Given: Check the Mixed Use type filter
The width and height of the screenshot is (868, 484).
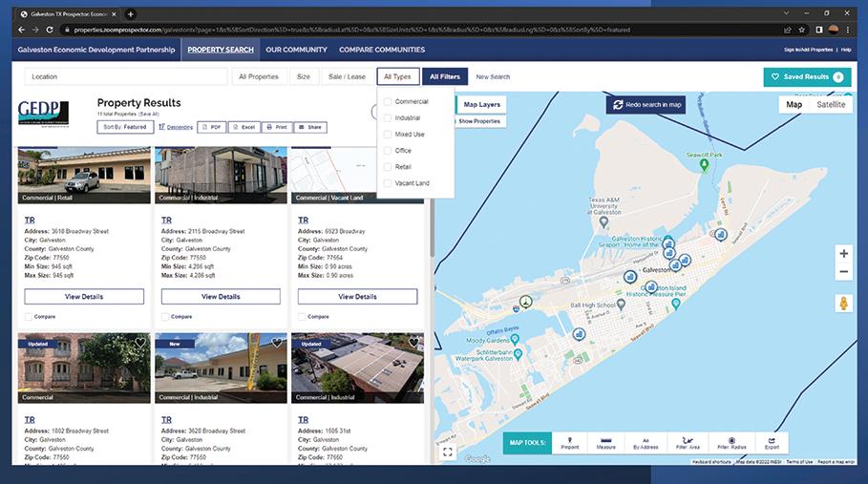Looking at the screenshot, I should click(388, 135).
